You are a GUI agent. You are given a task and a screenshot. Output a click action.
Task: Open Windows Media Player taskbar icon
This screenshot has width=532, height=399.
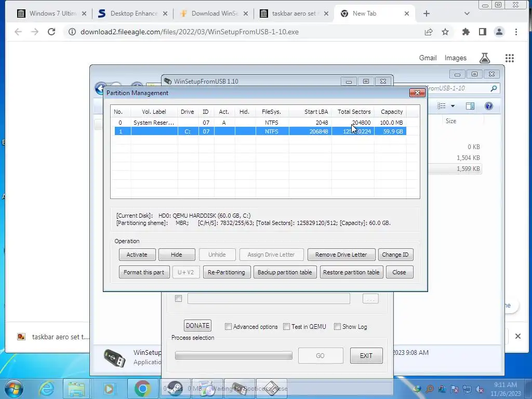point(109,389)
